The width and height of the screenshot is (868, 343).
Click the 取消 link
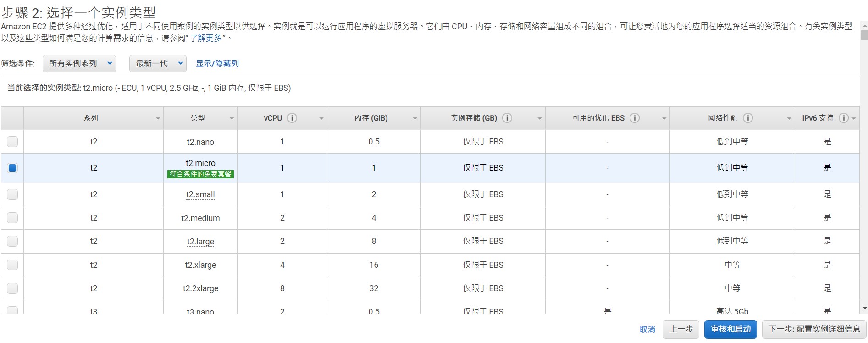point(647,329)
